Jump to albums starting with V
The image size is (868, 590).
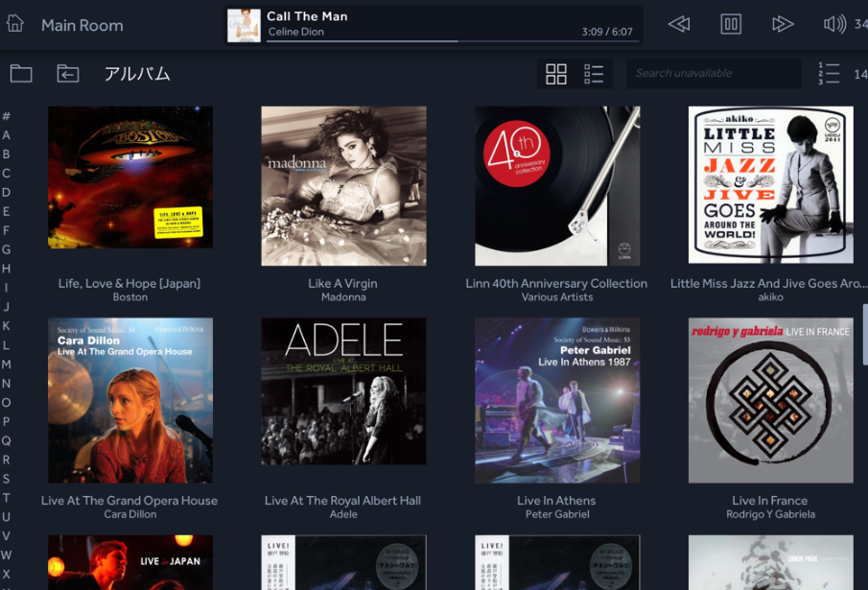6,535
